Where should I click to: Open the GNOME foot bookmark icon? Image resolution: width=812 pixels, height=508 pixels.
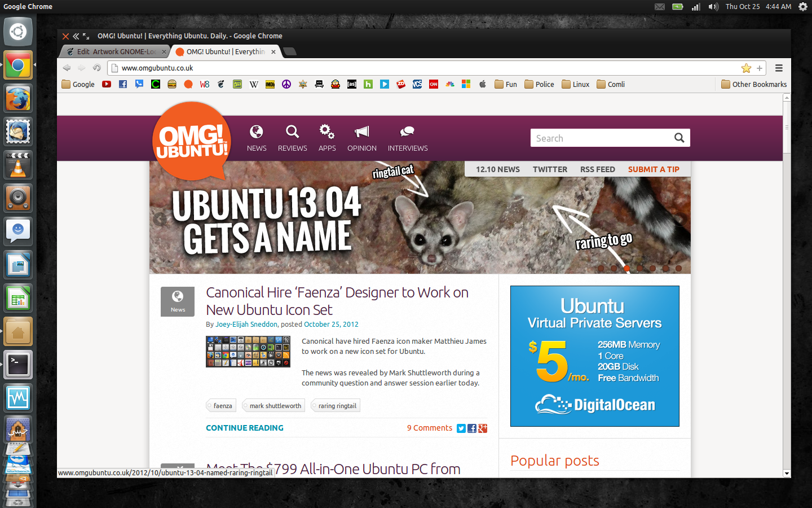pyautogui.click(x=221, y=84)
